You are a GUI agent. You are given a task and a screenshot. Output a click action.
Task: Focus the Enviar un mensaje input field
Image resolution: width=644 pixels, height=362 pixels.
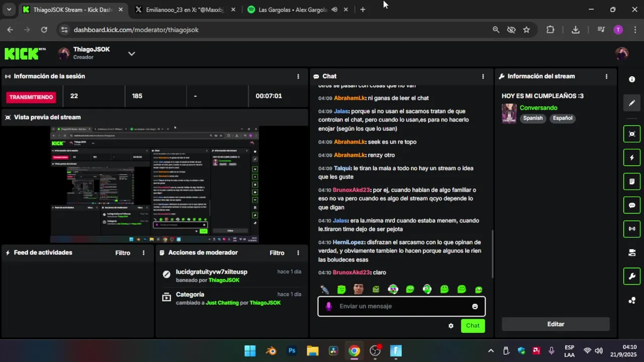tap(401, 306)
